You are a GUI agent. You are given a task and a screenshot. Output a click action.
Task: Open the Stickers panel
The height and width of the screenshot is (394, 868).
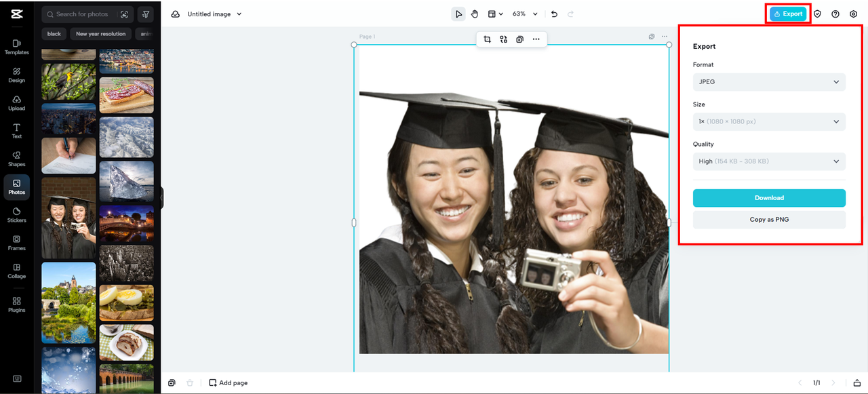[17, 215]
